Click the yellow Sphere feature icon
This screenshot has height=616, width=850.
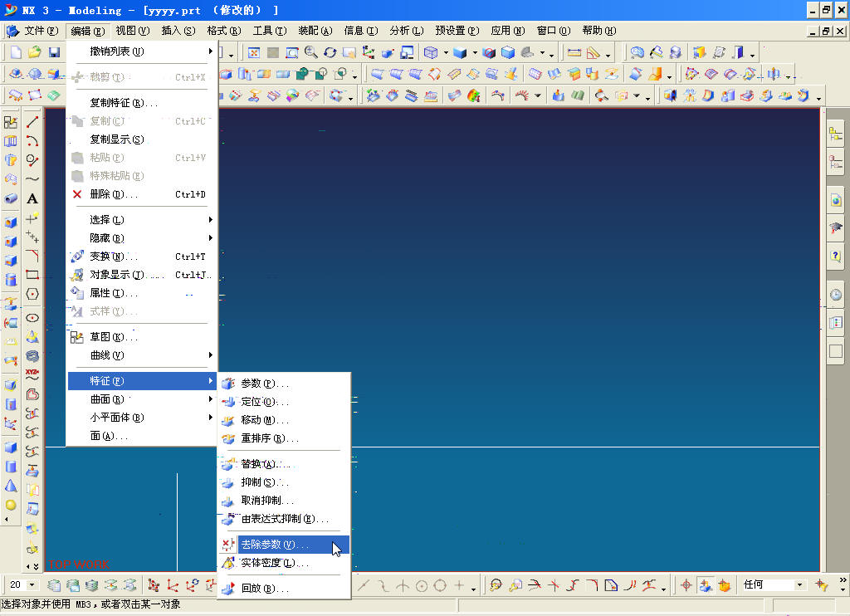[x=10, y=505]
